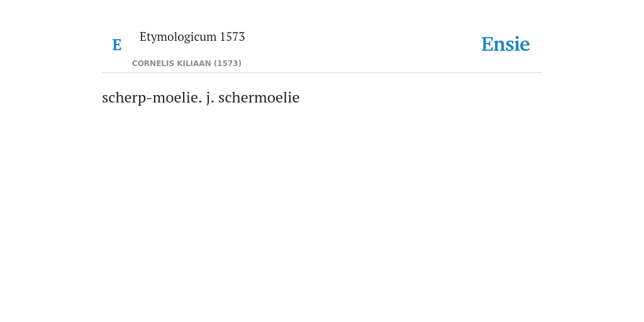644x322 pixels.
Task: Click the blue E source icon
Action: tap(116, 45)
